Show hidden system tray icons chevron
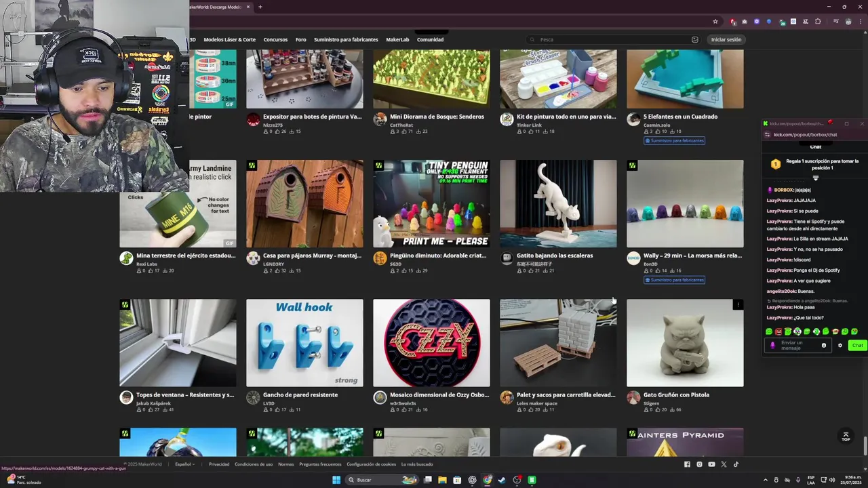 point(766,480)
